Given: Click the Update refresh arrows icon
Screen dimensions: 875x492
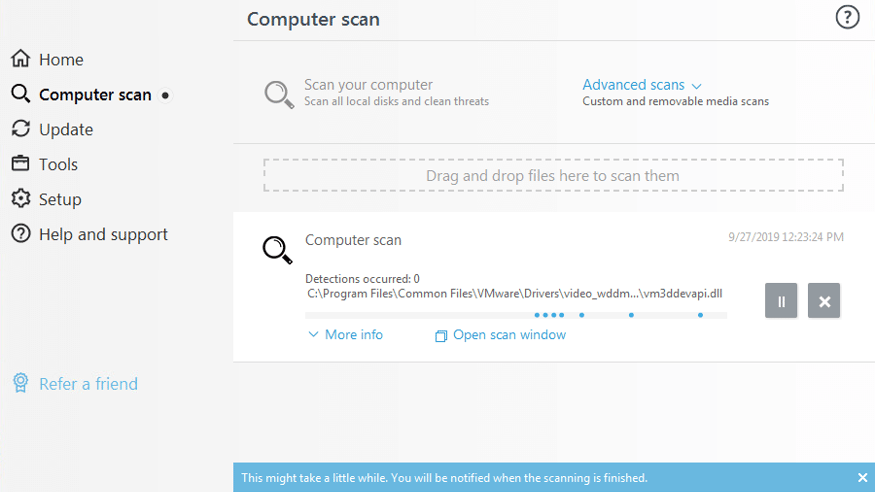Looking at the screenshot, I should 20,129.
